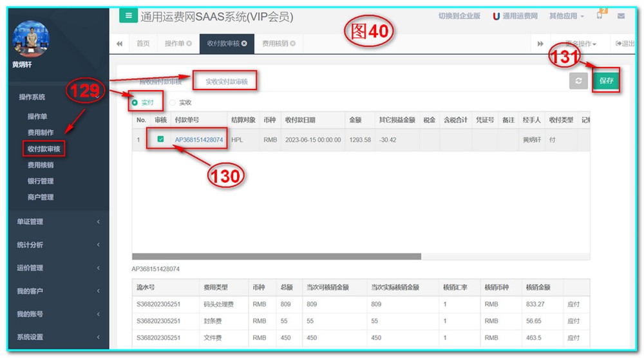Close the 操作单 tab with its x icon
This screenshot has height=358, width=644.
(x=189, y=43)
